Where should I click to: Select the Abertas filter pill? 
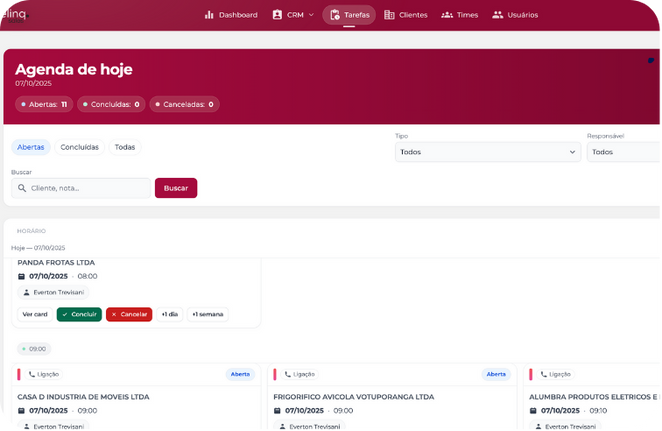(31, 147)
